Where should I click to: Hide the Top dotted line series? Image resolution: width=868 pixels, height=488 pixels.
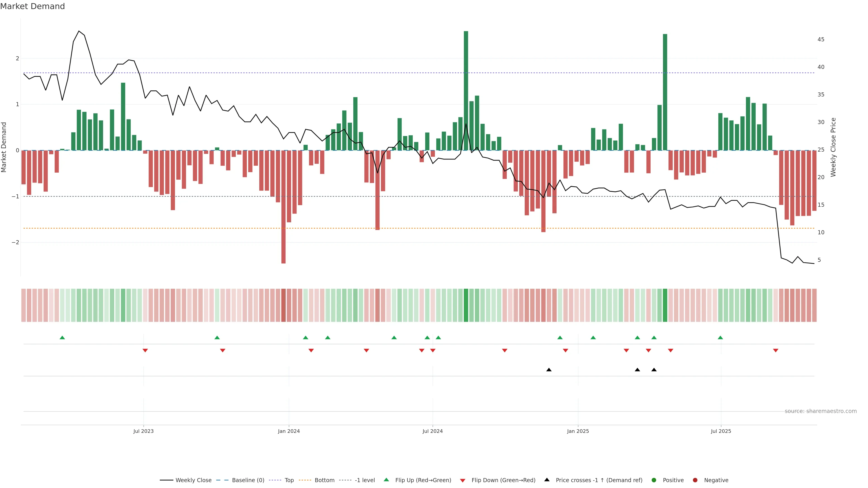(289, 480)
